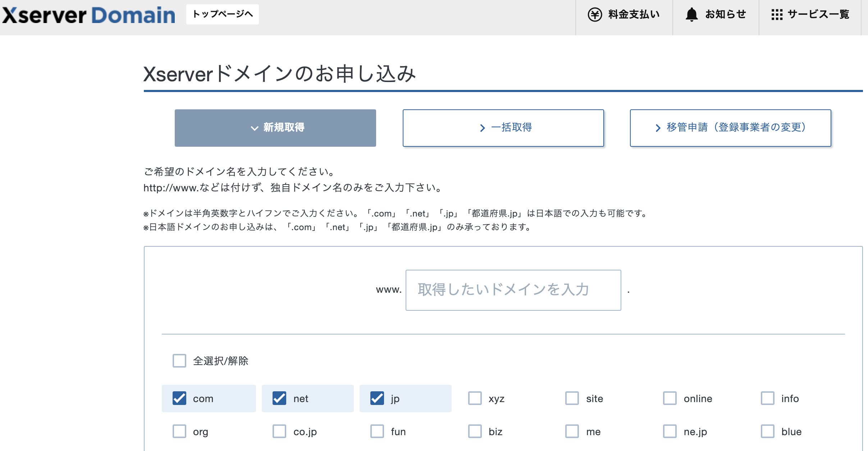Click the Xserver Domain logo
Image resolution: width=868 pixels, height=451 pixels.
click(88, 15)
